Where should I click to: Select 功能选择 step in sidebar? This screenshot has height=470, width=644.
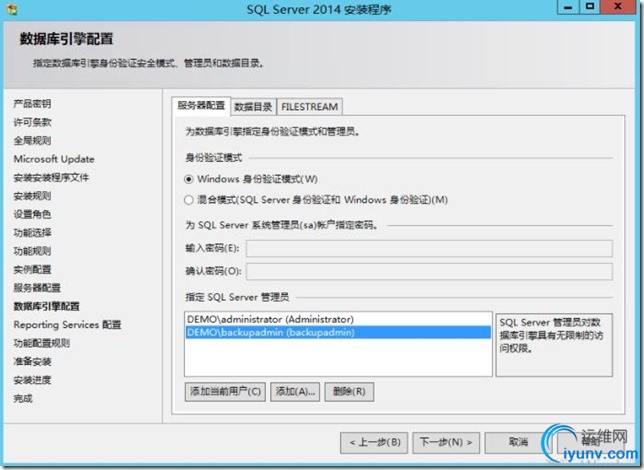tap(32, 233)
